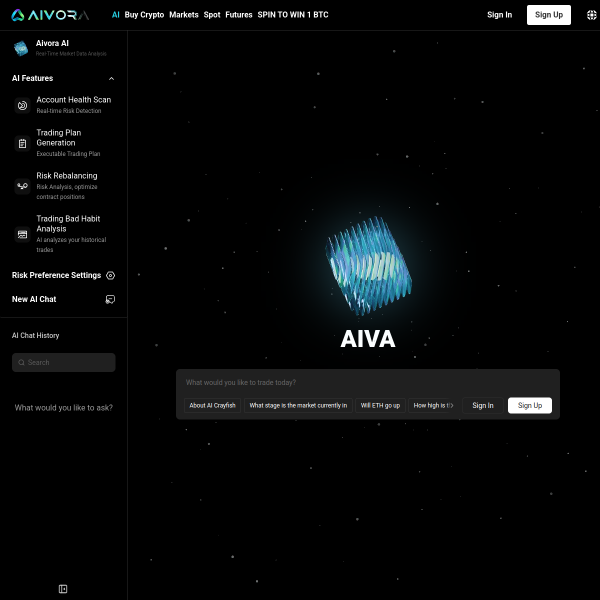Screen dimensions: 600x600
Task: Select the About AI Crayfish suggestion
Action: [x=212, y=406]
